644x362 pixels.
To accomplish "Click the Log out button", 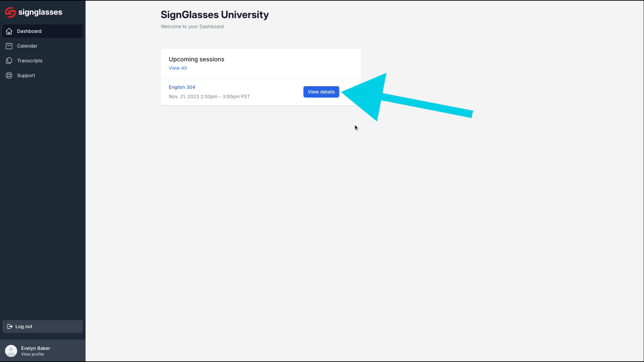I will pos(43,326).
